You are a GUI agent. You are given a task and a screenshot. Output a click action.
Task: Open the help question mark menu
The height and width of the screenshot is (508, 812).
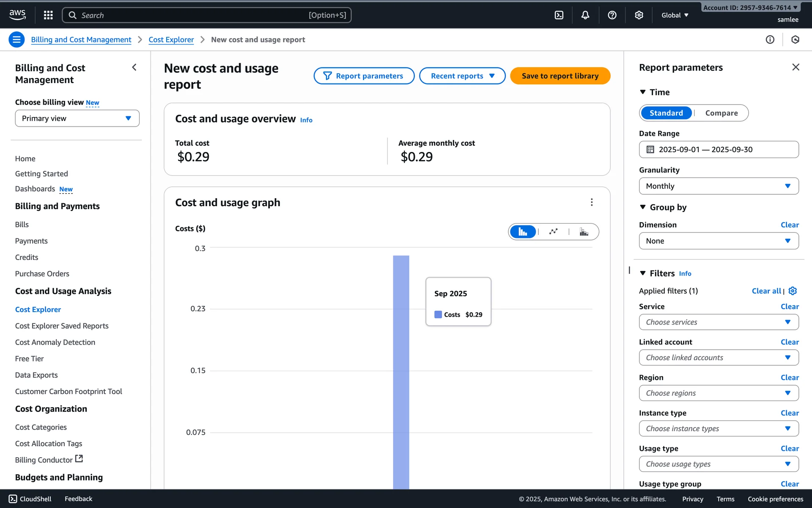coord(612,15)
